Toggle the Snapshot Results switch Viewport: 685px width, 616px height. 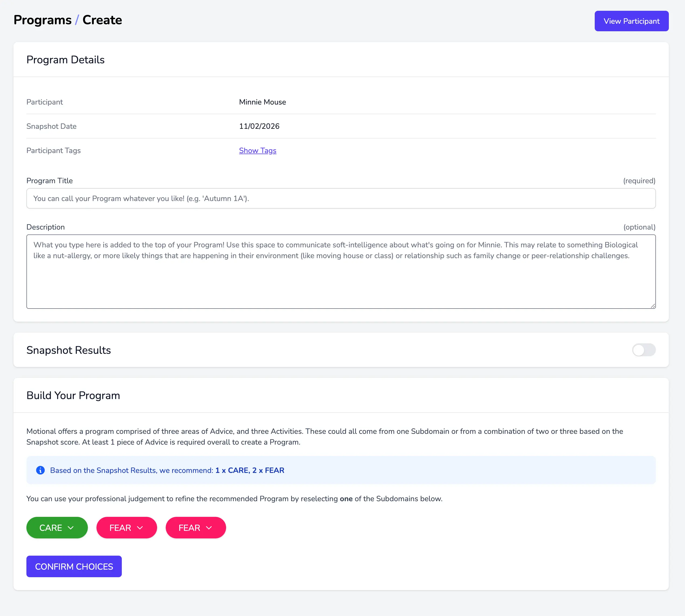point(644,350)
